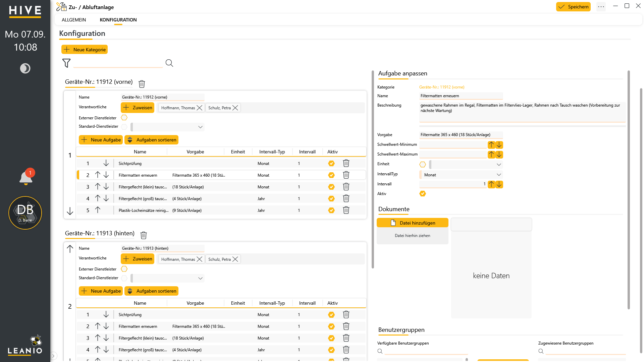Switch to the ALLGEMEIN tab
The width and height of the screenshot is (644, 362).
[74, 20]
